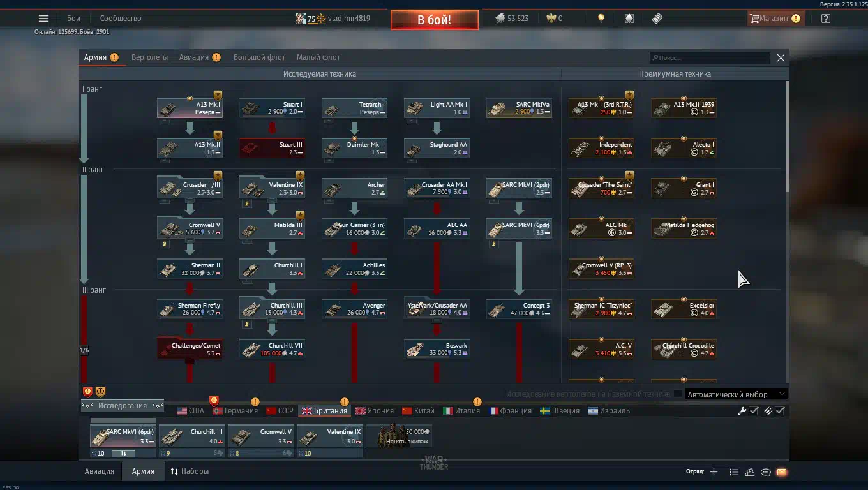868x490 pixels.
Task: Select the Avenger tank card
Action: tap(354, 309)
